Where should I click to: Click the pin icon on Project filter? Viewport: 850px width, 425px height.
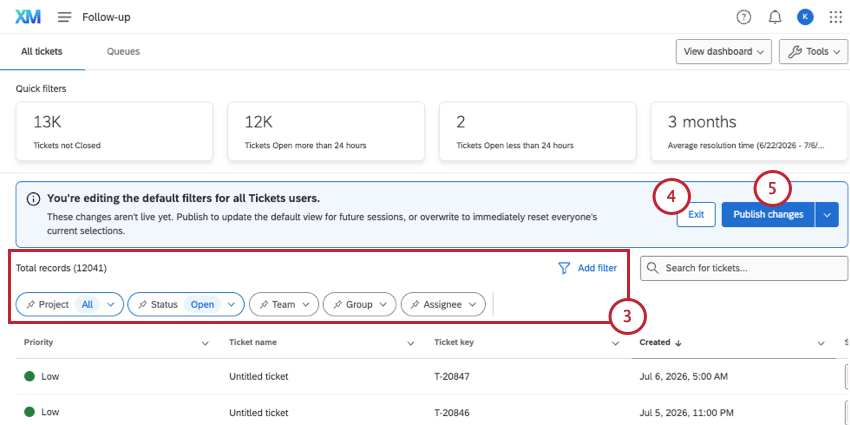point(31,305)
